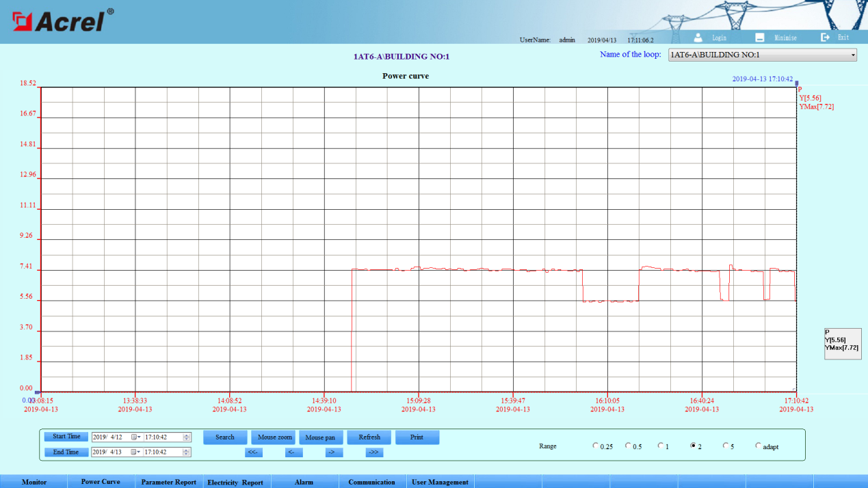Step forward with the -> arrow button
The height and width of the screenshot is (488, 868).
click(x=334, y=452)
